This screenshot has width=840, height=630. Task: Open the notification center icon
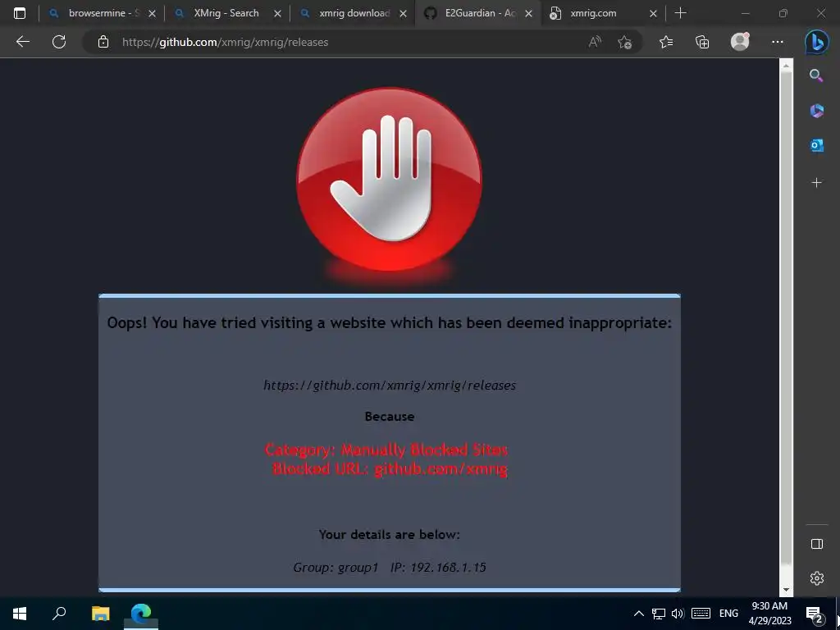tap(815, 614)
